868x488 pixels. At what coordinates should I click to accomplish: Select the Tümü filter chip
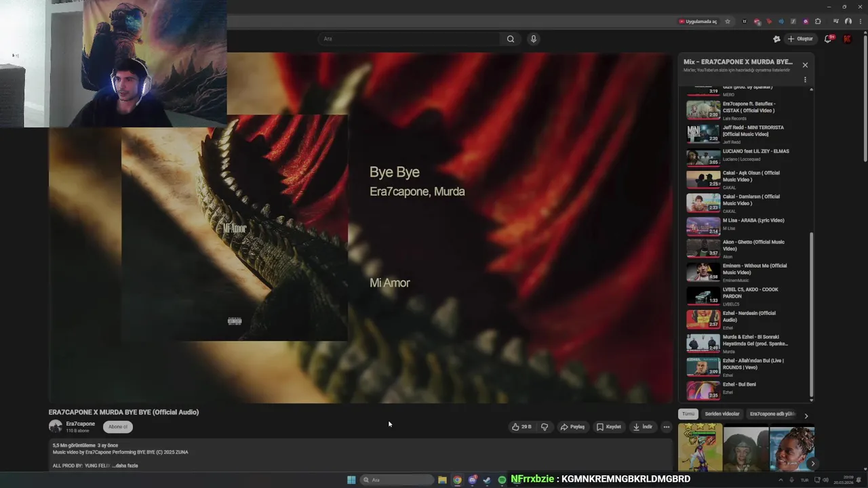[688, 414]
